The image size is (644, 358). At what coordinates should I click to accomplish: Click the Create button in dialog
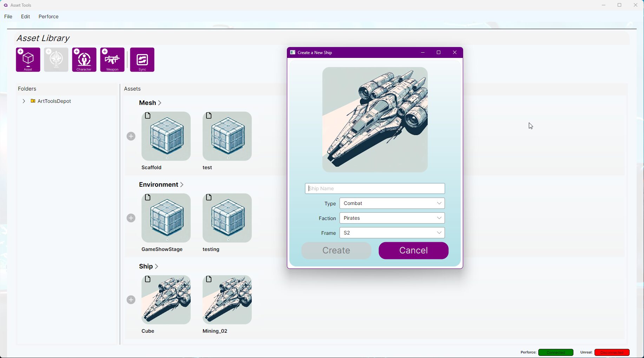pyautogui.click(x=336, y=251)
